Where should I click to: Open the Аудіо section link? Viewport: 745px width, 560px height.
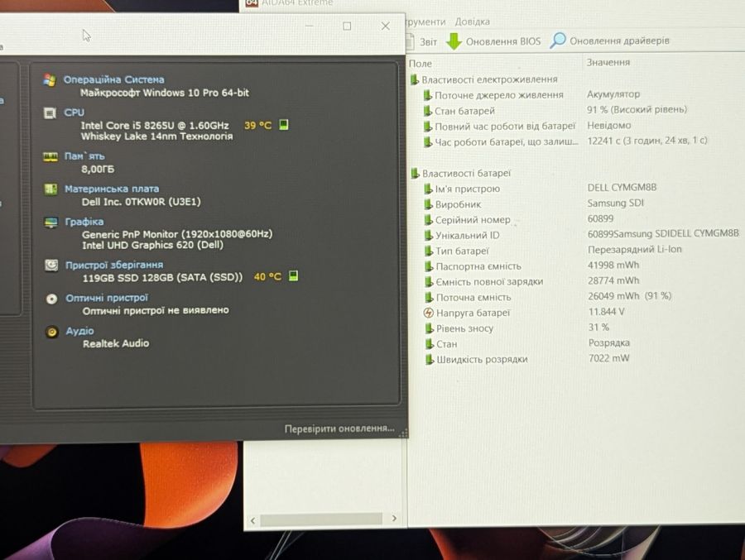[x=79, y=331]
